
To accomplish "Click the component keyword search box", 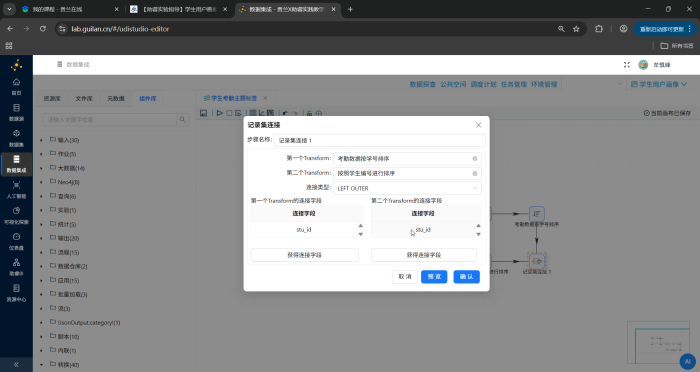I will pyautogui.click(x=109, y=119).
